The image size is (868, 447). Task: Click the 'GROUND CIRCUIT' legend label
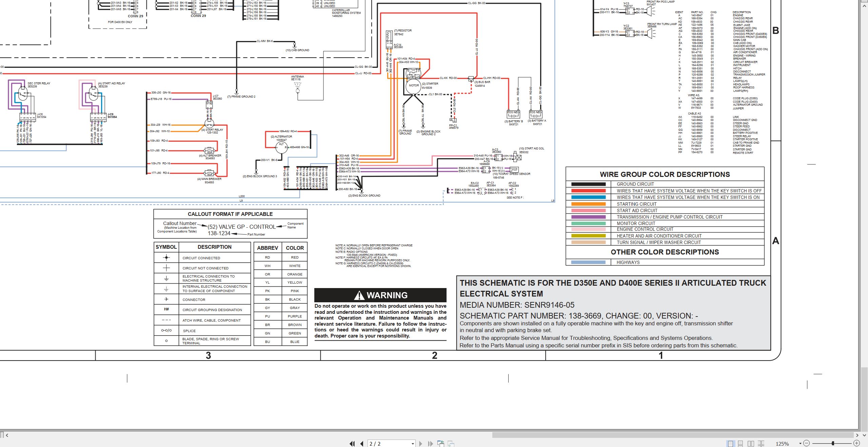[635, 184]
